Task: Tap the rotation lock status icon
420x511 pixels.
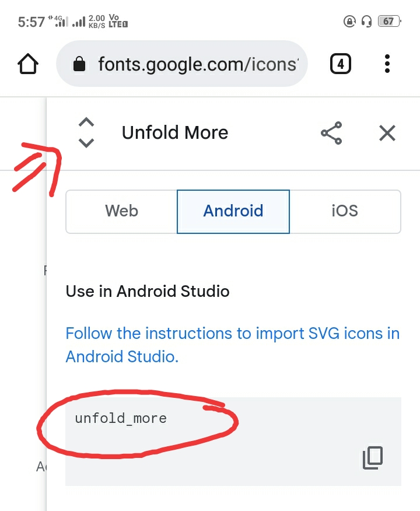Action: 350,22
